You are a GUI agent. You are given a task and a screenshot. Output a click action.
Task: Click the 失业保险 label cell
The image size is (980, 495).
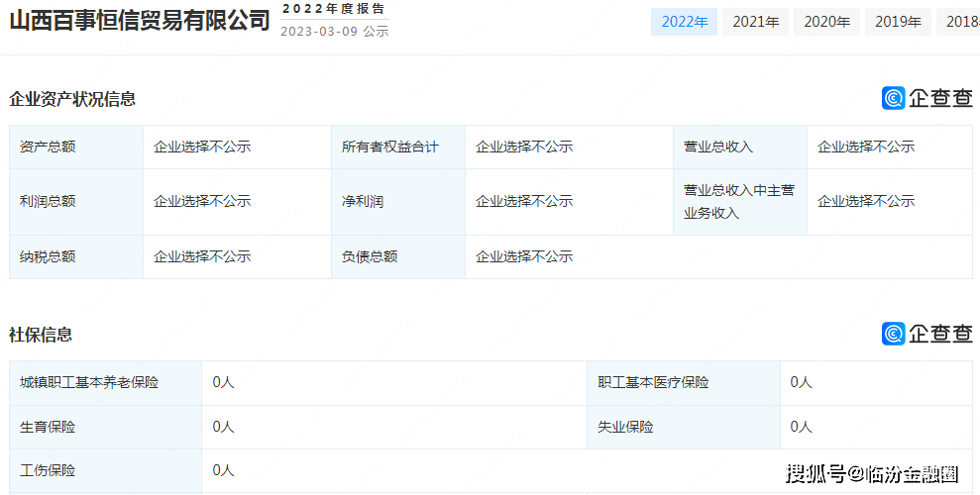pyautogui.click(x=684, y=427)
